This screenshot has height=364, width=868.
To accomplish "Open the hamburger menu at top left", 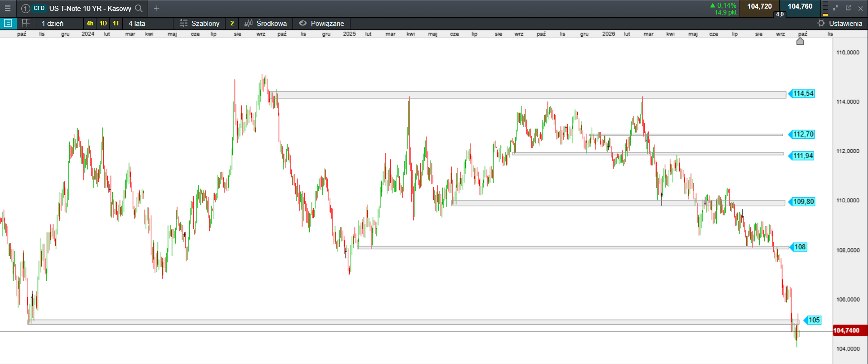I will pos(8,8).
